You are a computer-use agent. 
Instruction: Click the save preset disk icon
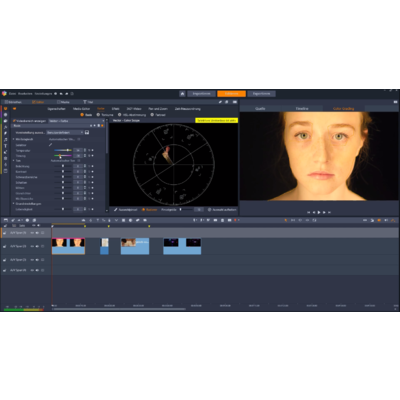click(87, 132)
